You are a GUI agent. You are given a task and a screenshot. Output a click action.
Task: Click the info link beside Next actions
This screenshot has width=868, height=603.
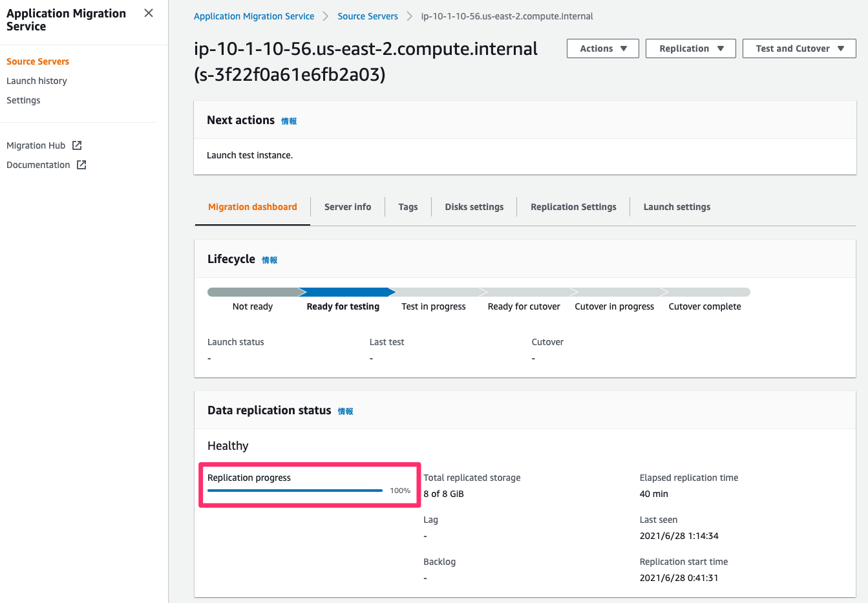(289, 121)
